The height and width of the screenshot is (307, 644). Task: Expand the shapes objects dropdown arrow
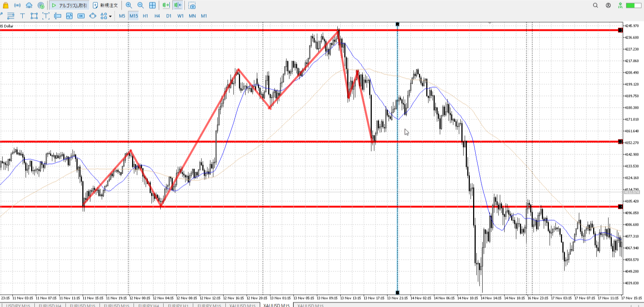(110, 16)
